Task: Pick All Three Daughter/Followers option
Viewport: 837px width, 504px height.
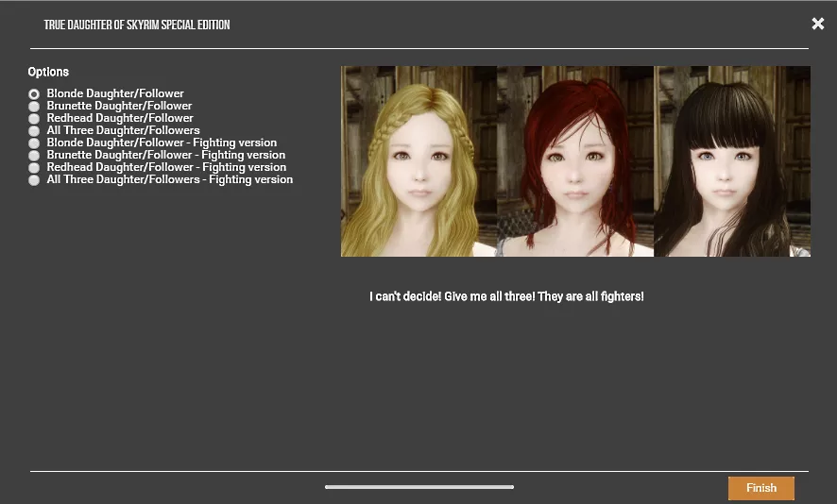Action: [34, 130]
